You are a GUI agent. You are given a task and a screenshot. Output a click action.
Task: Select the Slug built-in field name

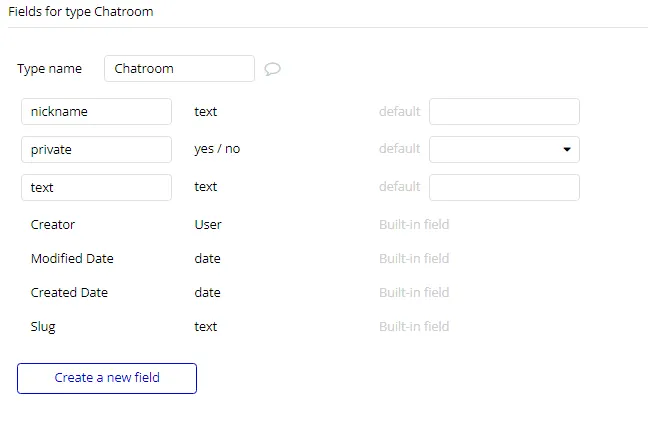pyautogui.click(x=43, y=327)
